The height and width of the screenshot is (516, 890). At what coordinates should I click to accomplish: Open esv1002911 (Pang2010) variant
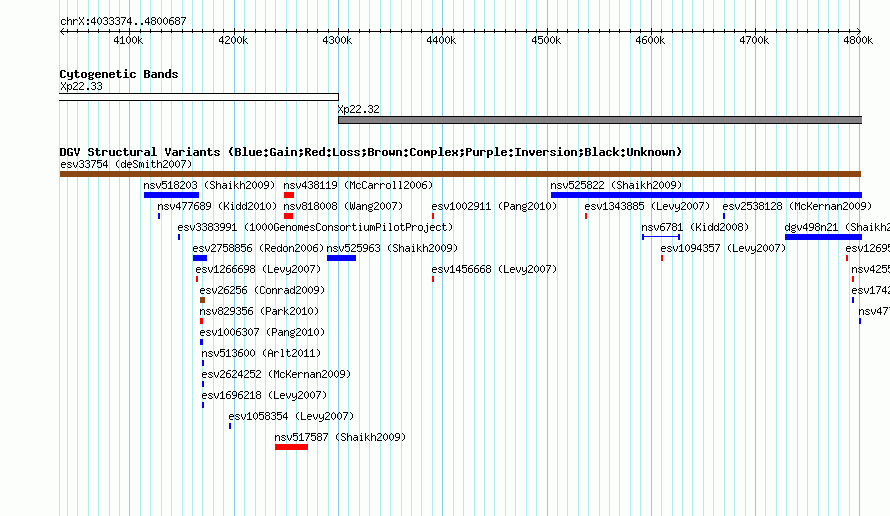[494, 207]
